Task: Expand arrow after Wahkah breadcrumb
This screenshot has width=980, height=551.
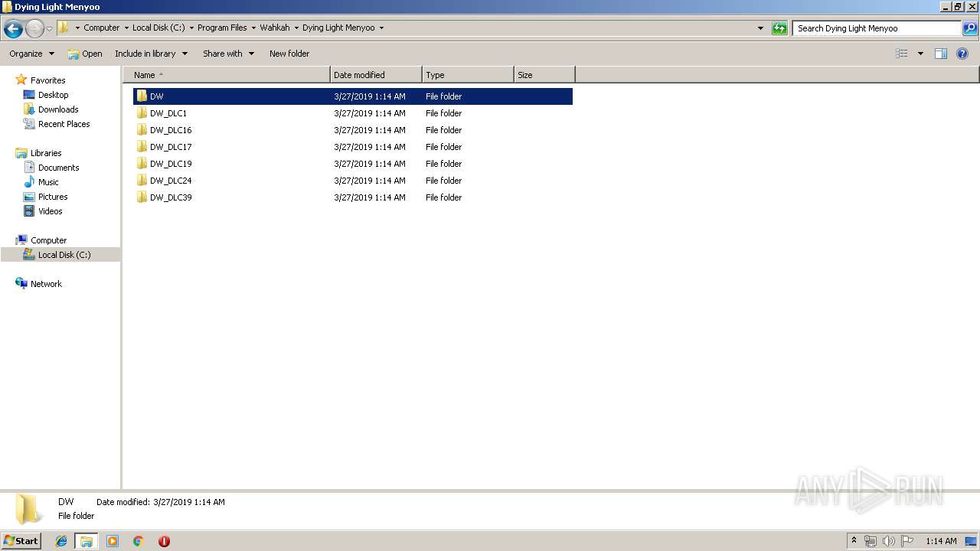Action: pos(296,28)
